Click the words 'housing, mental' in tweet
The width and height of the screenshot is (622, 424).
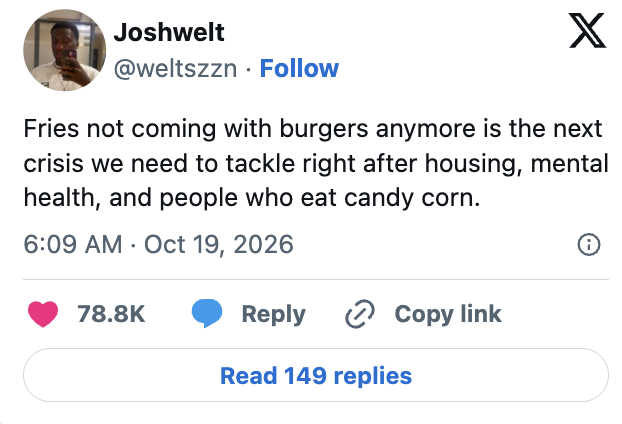coord(516,163)
